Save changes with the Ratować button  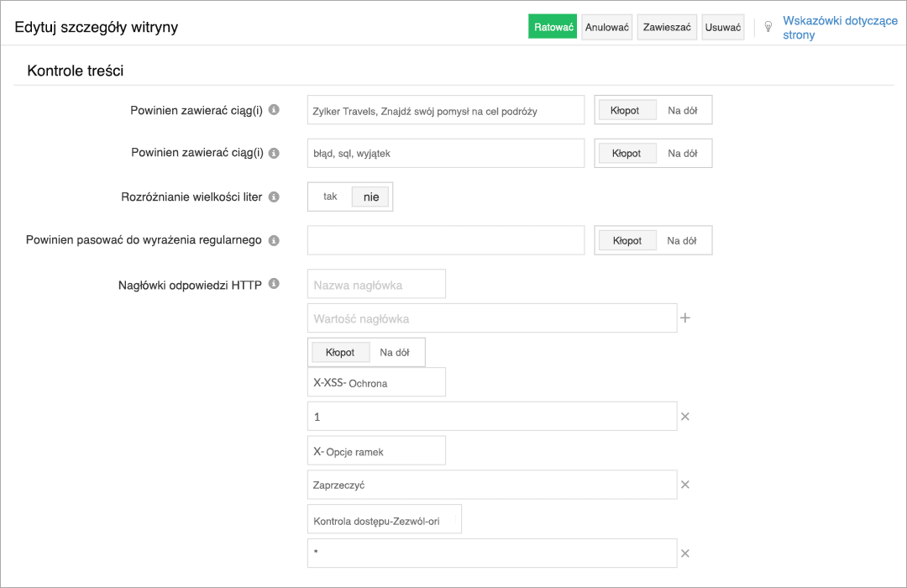coord(552,26)
